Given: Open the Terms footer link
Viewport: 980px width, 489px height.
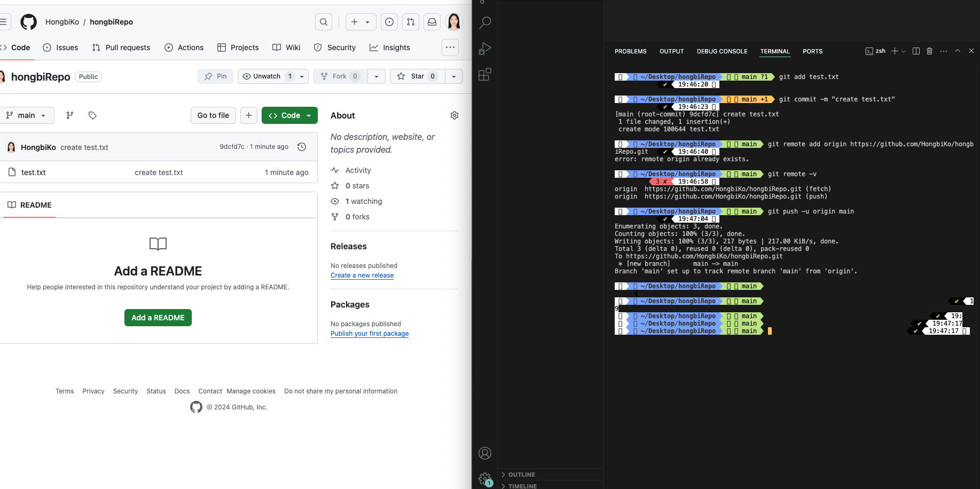Looking at the screenshot, I should [x=65, y=391].
